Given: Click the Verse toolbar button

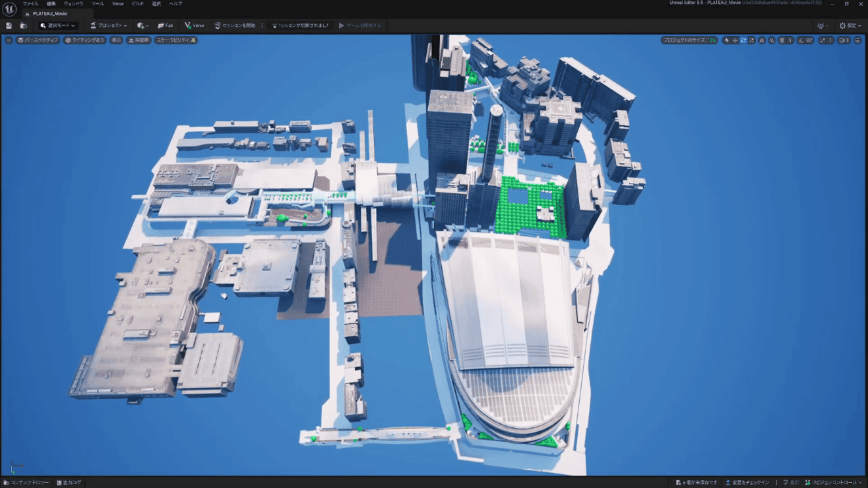Looking at the screenshot, I should click(194, 25).
